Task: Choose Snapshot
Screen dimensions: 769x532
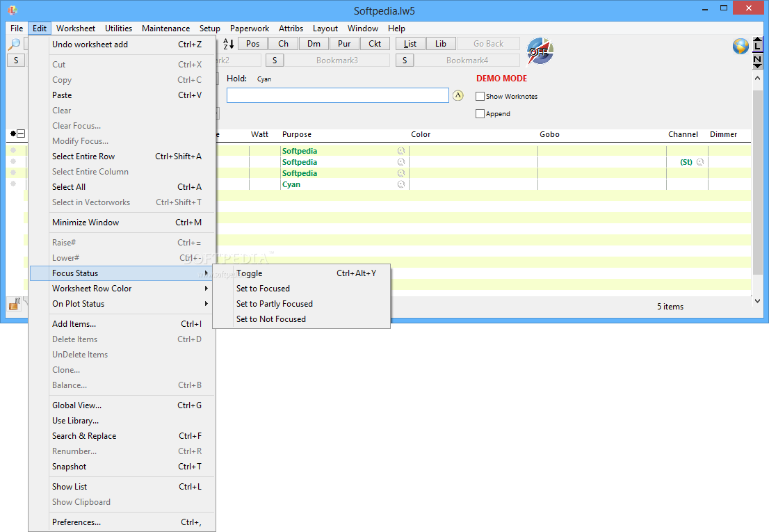Action: (122, 467)
